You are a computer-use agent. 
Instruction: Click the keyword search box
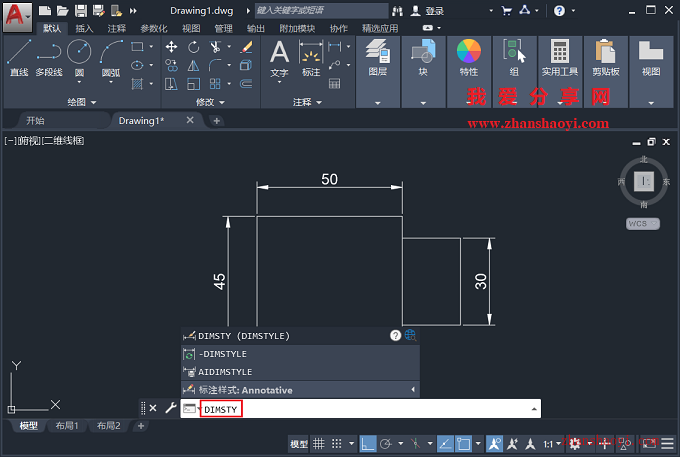(x=321, y=10)
